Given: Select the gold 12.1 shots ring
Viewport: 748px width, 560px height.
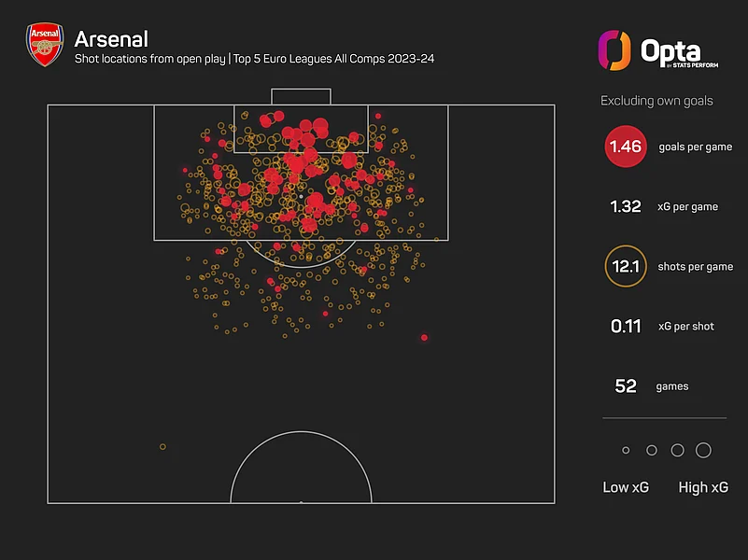Looking at the screenshot, I should click(x=626, y=266).
